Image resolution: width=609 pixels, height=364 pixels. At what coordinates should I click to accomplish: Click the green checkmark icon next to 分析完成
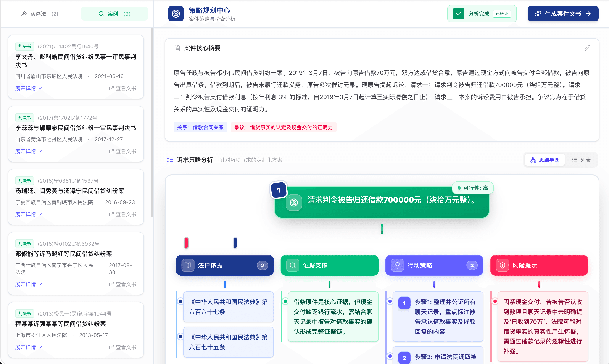(x=458, y=13)
